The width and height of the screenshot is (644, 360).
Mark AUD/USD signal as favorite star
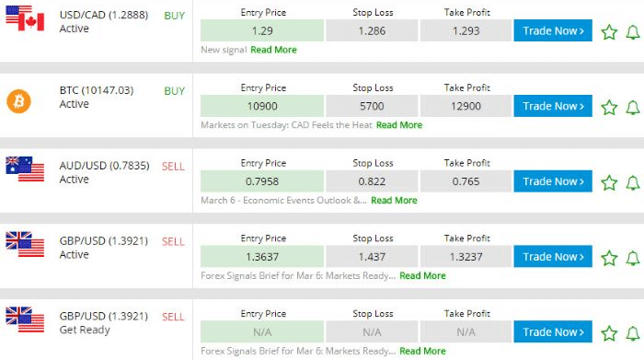point(609,182)
